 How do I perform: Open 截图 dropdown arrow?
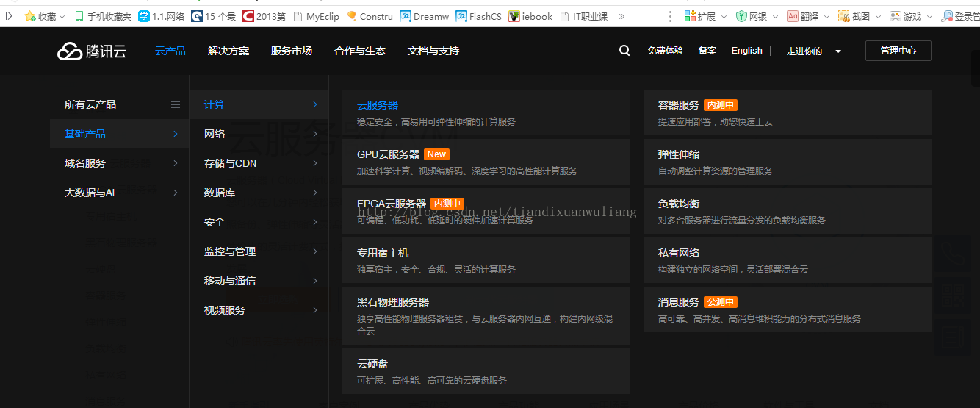[877, 17]
